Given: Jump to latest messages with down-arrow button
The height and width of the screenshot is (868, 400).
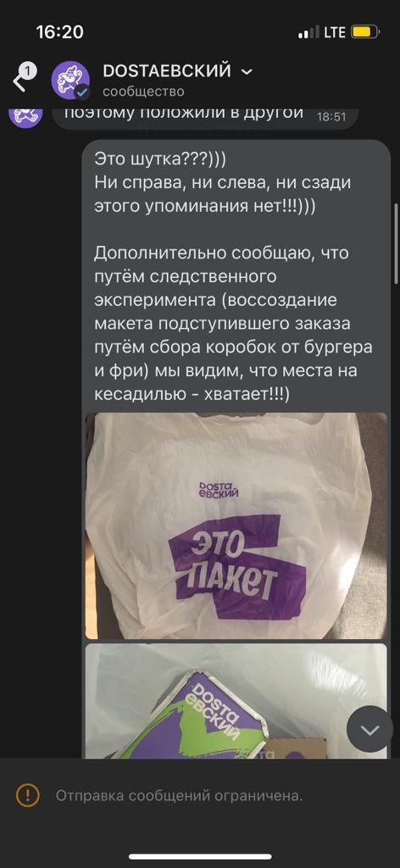Looking at the screenshot, I should click(369, 729).
